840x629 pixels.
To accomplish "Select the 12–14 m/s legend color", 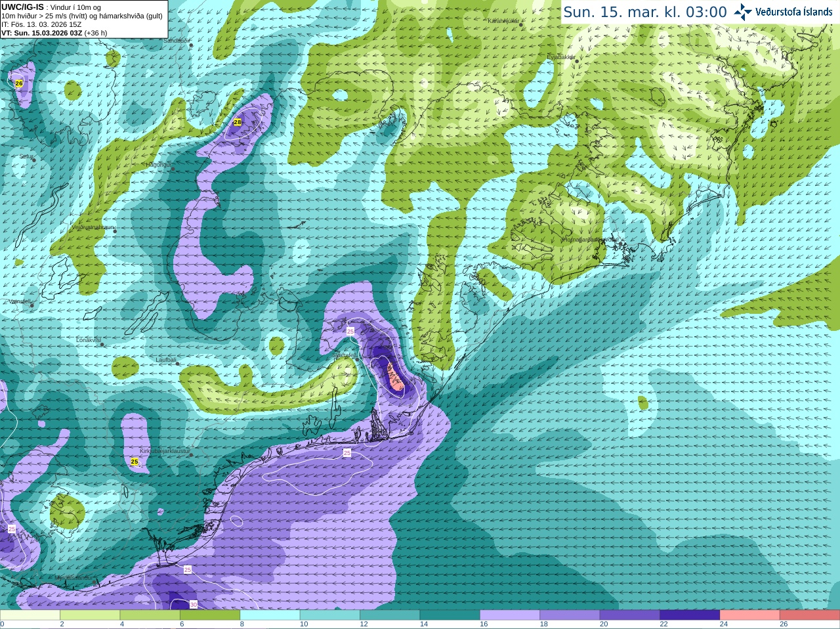I will click(390, 615).
